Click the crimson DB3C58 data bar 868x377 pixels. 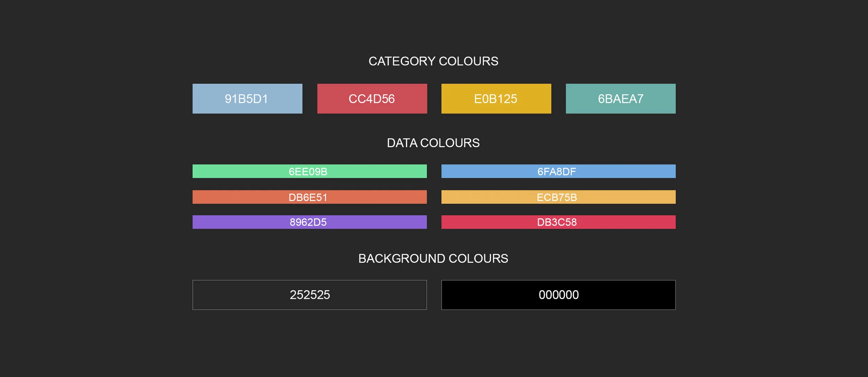[558, 222]
